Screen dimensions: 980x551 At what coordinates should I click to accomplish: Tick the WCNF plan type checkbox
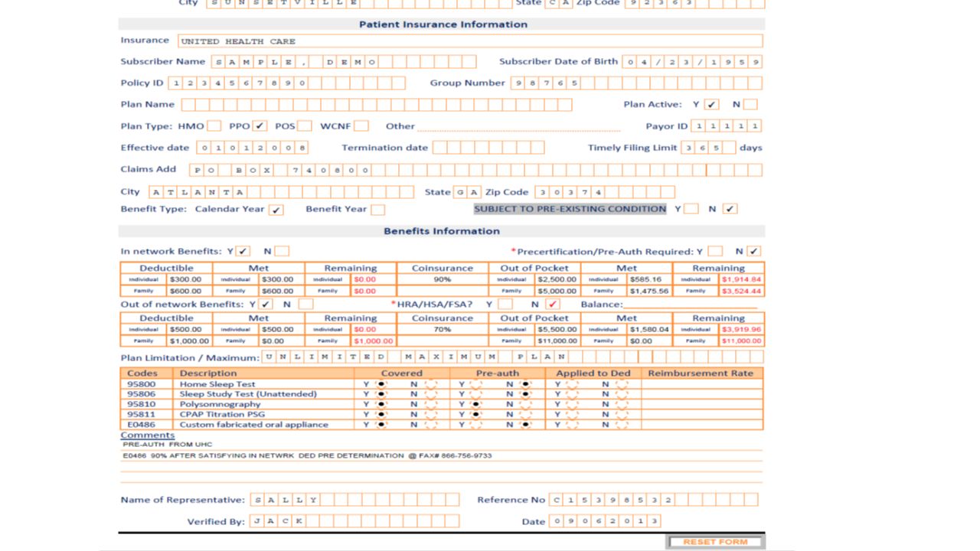361,126
